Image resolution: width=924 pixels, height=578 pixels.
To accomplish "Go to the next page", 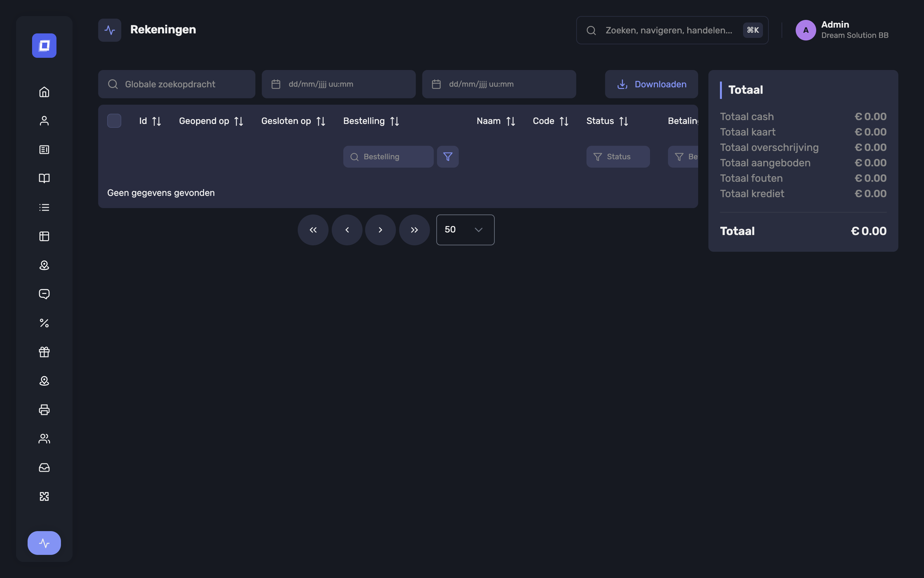I will [x=380, y=230].
